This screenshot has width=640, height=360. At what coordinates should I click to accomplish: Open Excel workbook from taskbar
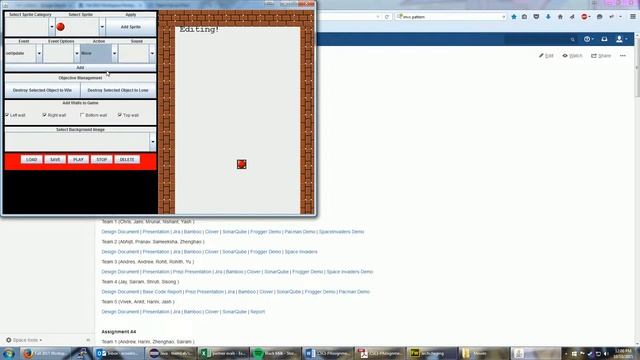(223, 353)
